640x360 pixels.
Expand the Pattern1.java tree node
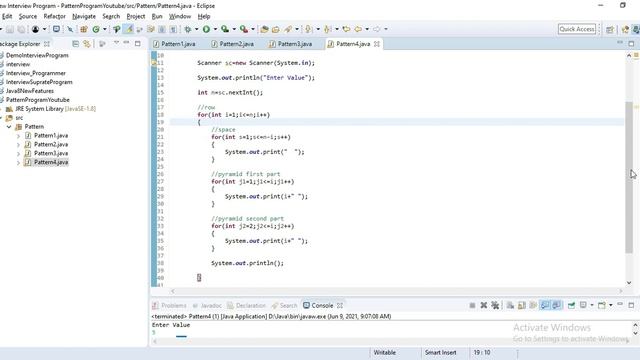point(18,136)
